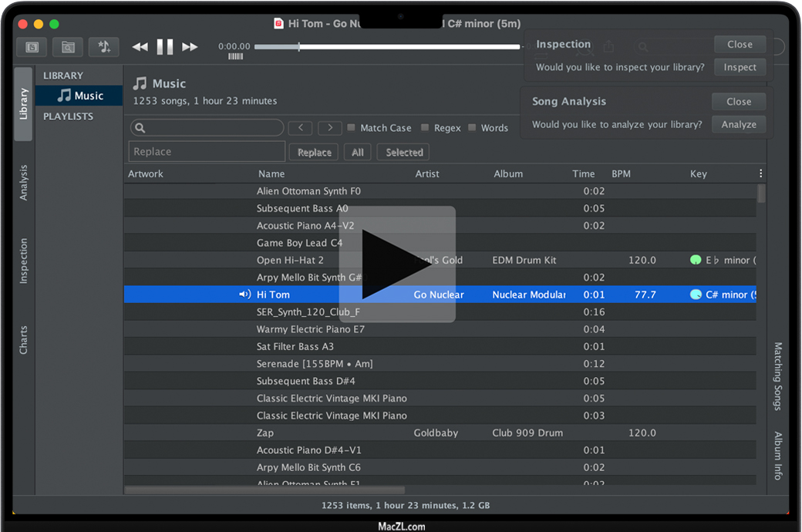Click the Inspect button in Inspection prompt

(x=740, y=67)
